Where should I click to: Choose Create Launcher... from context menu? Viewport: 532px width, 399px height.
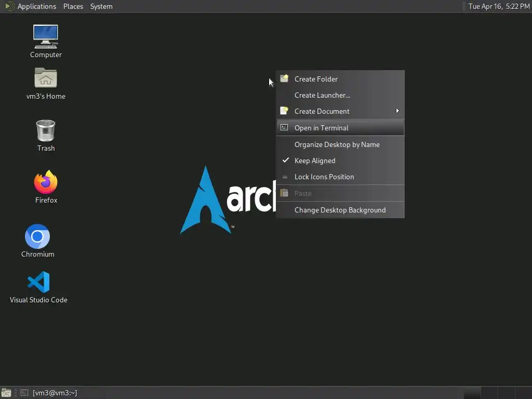point(340,96)
